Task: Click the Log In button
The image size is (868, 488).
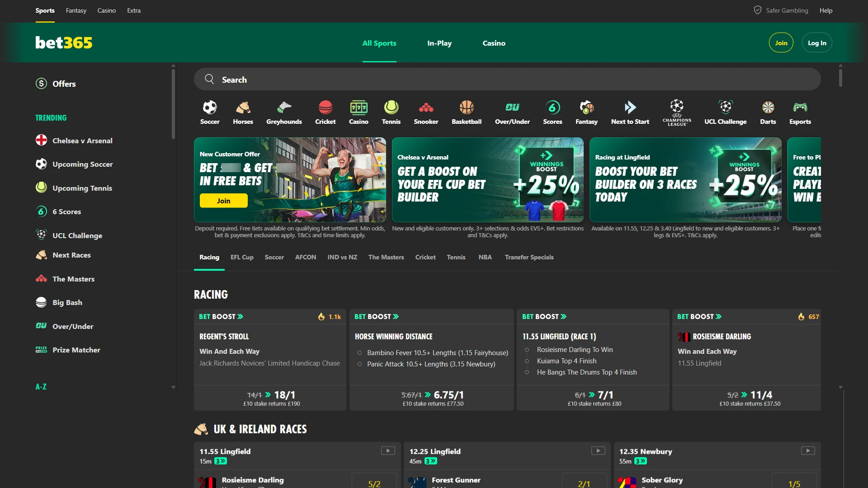Action: pos(816,42)
